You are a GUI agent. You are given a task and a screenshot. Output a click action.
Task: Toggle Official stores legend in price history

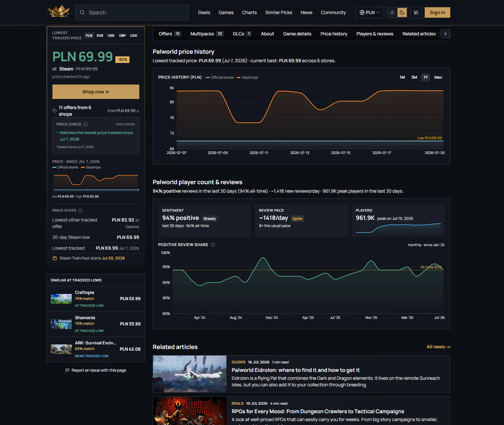[220, 77]
